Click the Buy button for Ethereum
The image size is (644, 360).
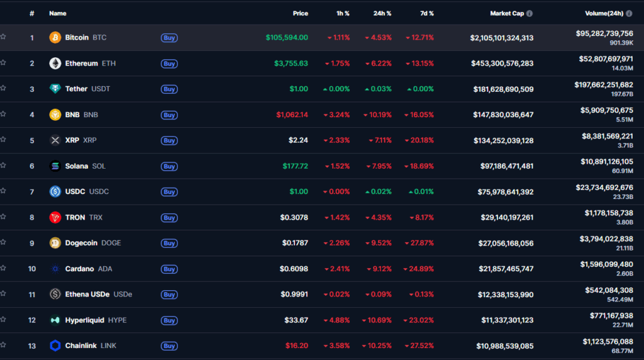click(x=169, y=64)
